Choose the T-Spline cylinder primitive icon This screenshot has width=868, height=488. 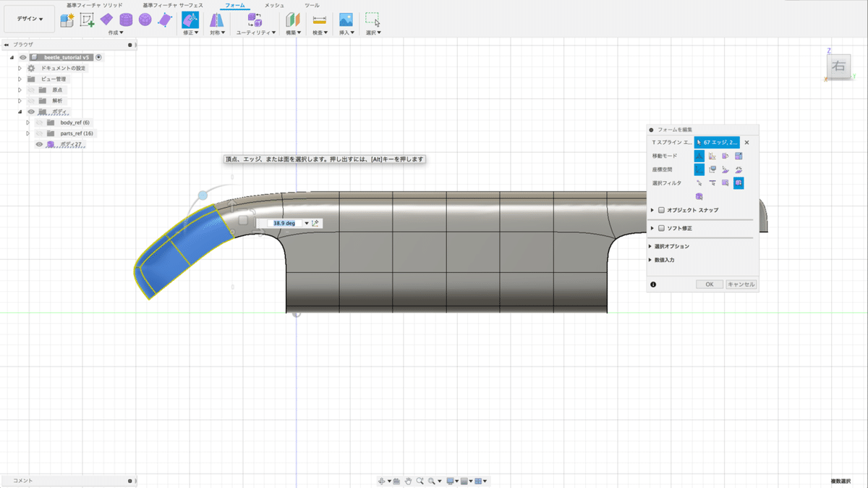[x=127, y=20]
